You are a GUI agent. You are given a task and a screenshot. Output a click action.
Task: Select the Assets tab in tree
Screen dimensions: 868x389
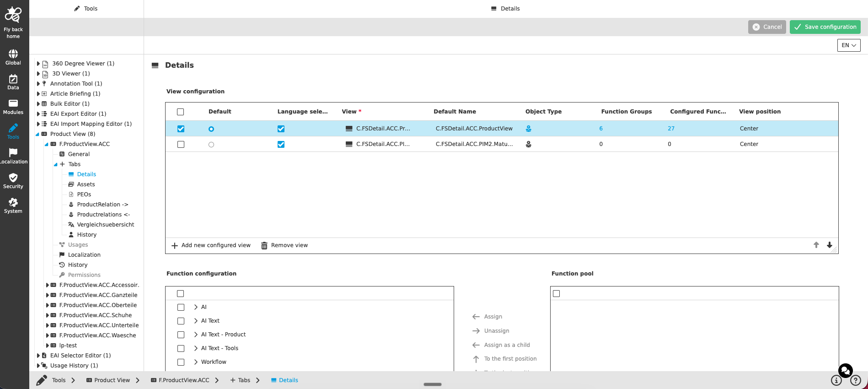point(86,184)
